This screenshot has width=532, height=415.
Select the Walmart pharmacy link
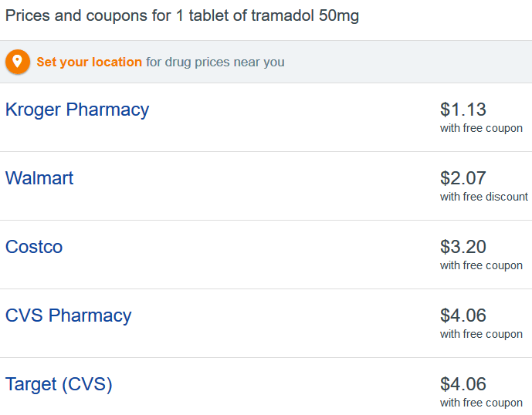[39, 178]
